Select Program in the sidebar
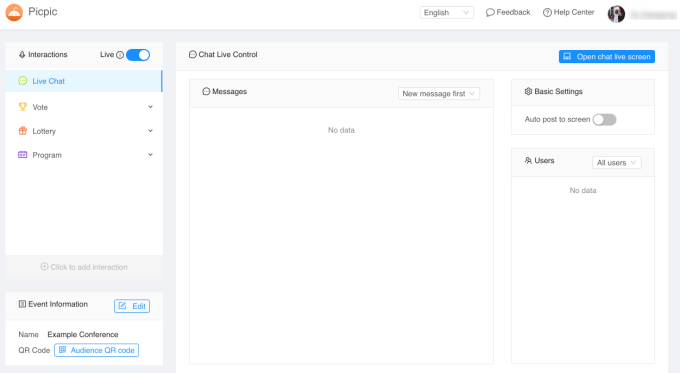 click(84, 155)
